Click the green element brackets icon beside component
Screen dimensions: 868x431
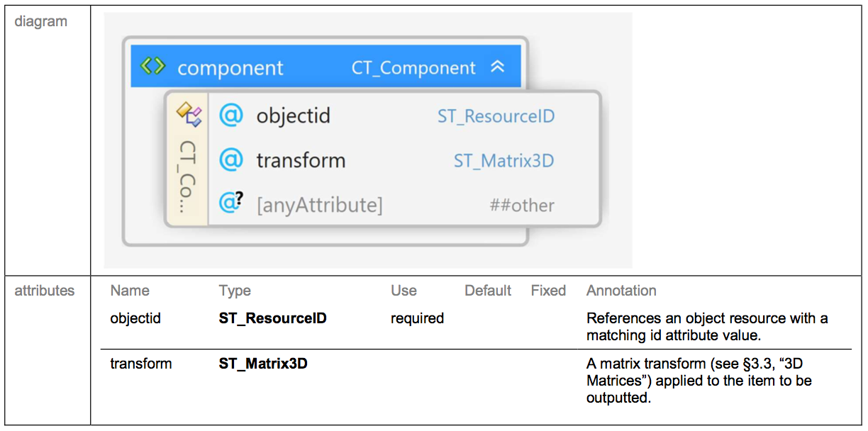[153, 67]
